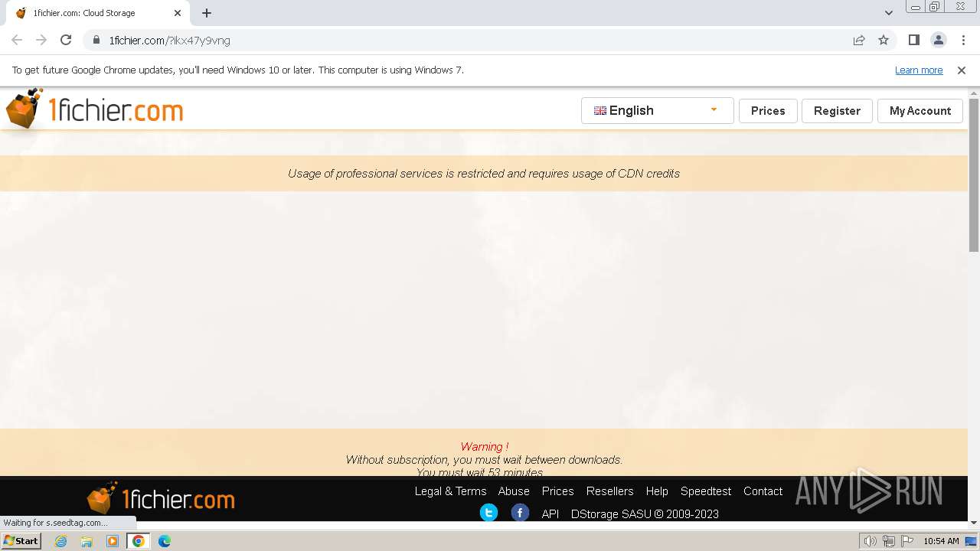The image size is (980, 551).
Task: Open the volume speaker tray icon
Action: pyautogui.click(x=870, y=541)
